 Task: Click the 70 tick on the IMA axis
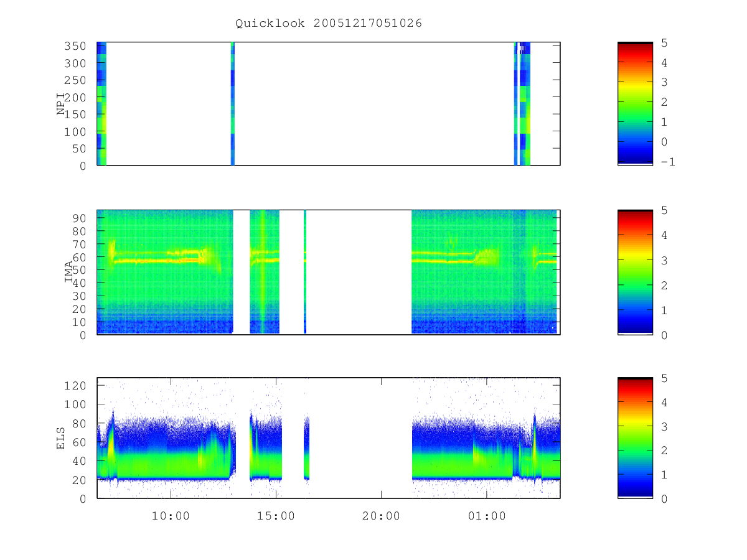(80, 244)
